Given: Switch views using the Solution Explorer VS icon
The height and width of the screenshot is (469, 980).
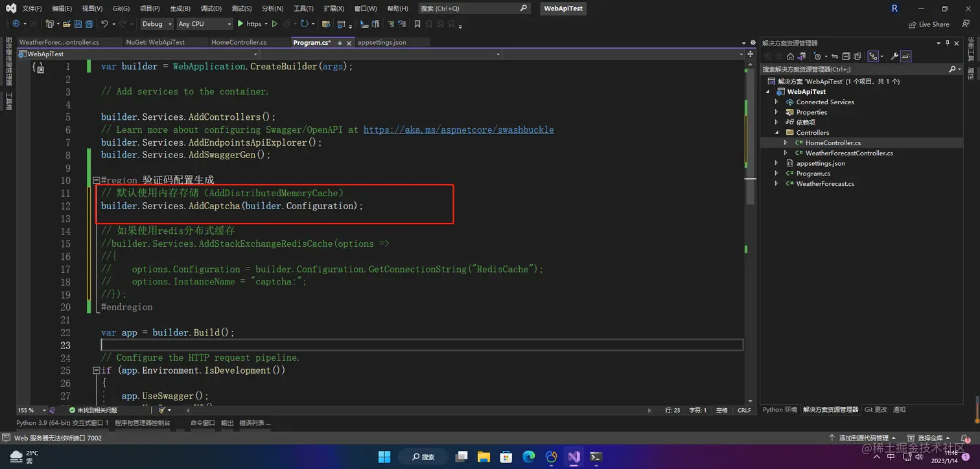Looking at the screenshot, I should click(801, 56).
